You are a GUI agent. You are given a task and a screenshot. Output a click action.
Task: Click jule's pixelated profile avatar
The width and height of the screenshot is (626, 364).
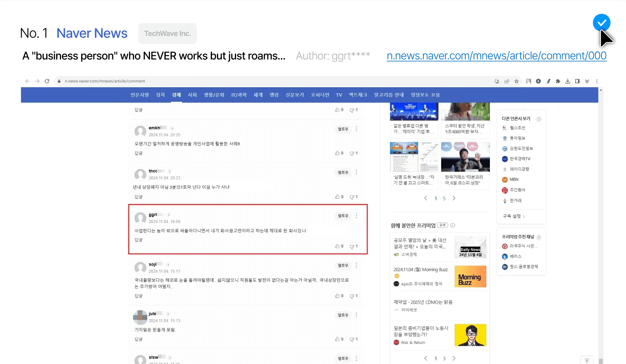pos(140,317)
